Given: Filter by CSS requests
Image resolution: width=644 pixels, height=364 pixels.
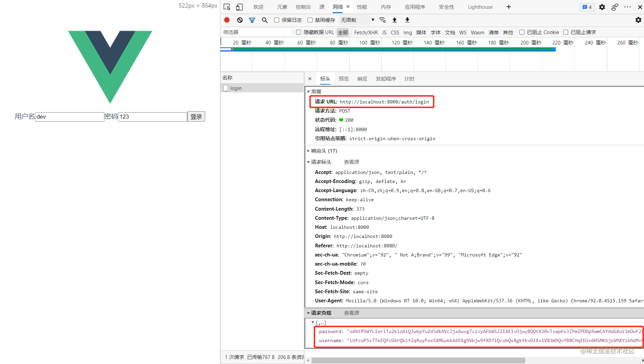Looking at the screenshot, I should [x=395, y=32].
